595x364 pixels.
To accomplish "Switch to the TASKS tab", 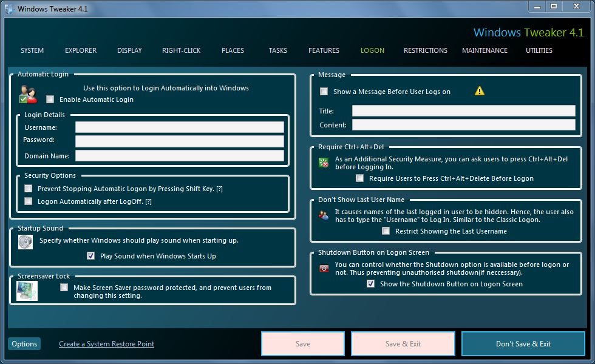I will (278, 50).
